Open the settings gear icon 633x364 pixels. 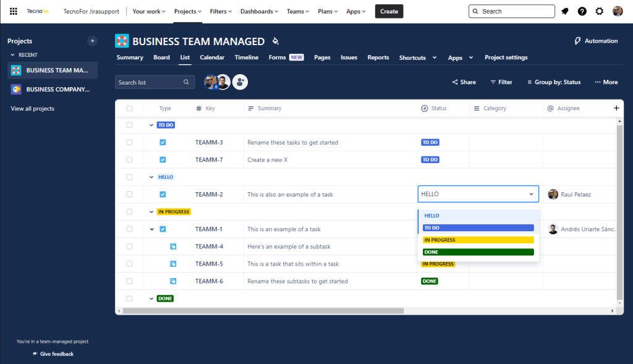click(x=600, y=11)
